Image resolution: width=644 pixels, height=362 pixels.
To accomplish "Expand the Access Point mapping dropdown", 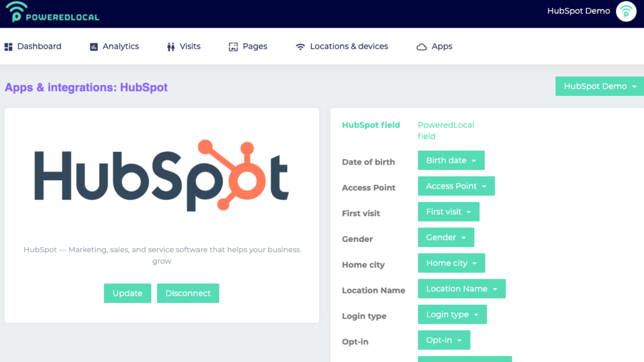I will (x=456, y=186).
